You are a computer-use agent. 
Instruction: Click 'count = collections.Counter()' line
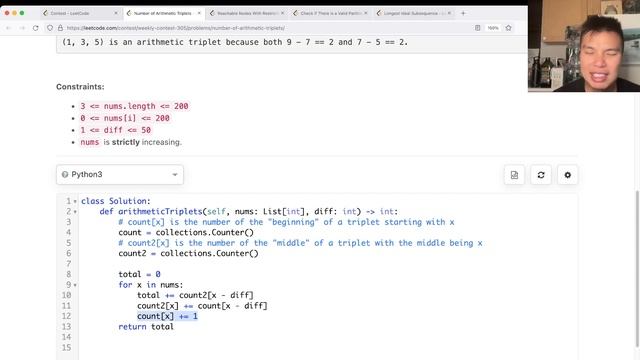[186, 232]
